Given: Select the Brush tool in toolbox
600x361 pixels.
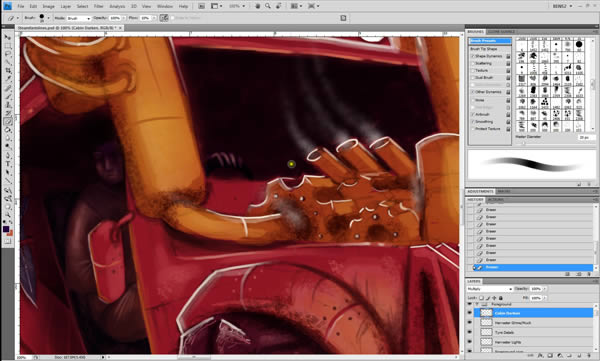Looking at the screenshot, I should click(x=8, y=96).
